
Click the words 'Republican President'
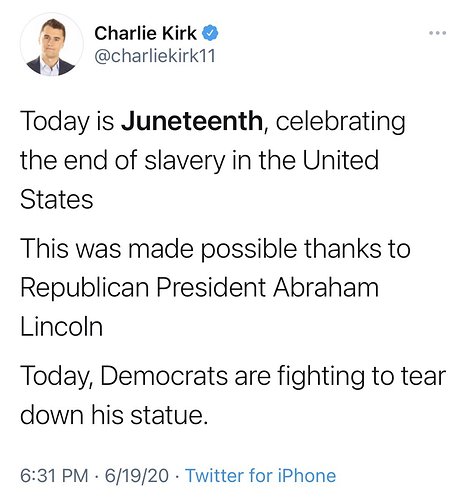pos(143,288)
